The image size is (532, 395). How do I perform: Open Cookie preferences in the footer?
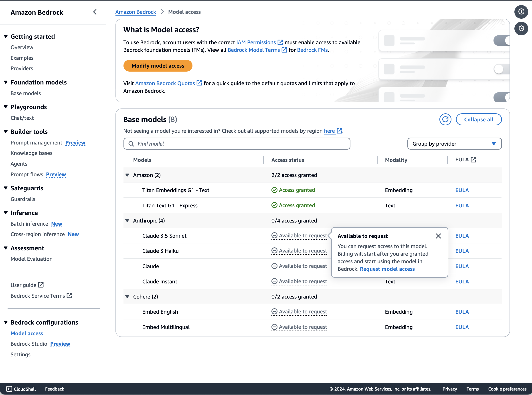507,389
